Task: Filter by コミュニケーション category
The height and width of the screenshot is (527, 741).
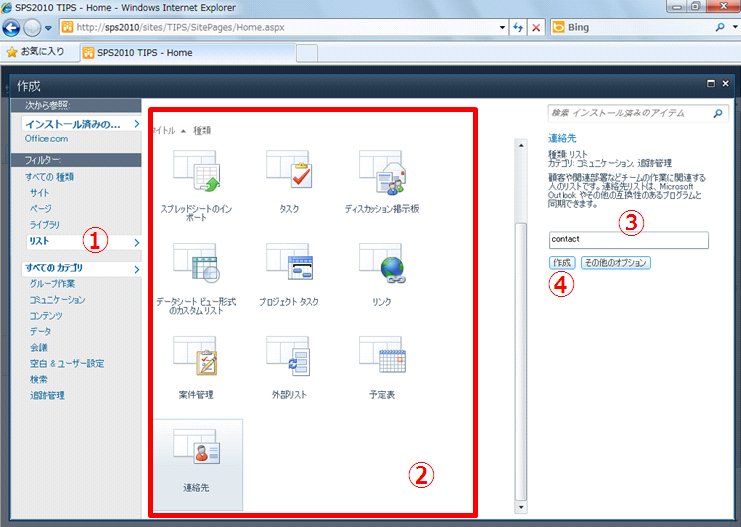Action: tap(57, 300)
